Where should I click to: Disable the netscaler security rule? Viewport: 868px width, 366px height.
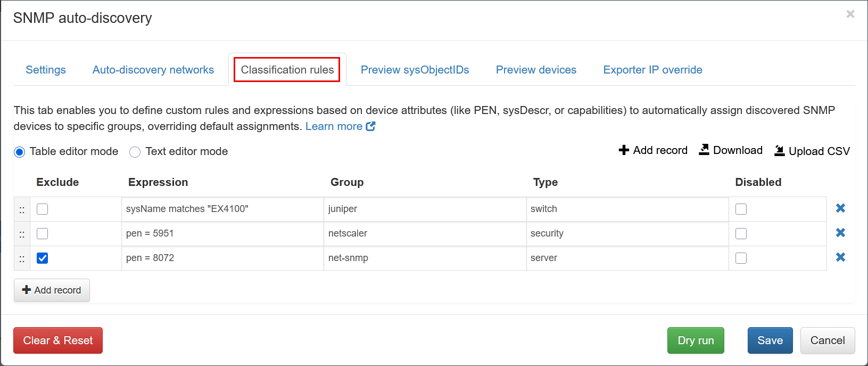click(x=741, y=233)
